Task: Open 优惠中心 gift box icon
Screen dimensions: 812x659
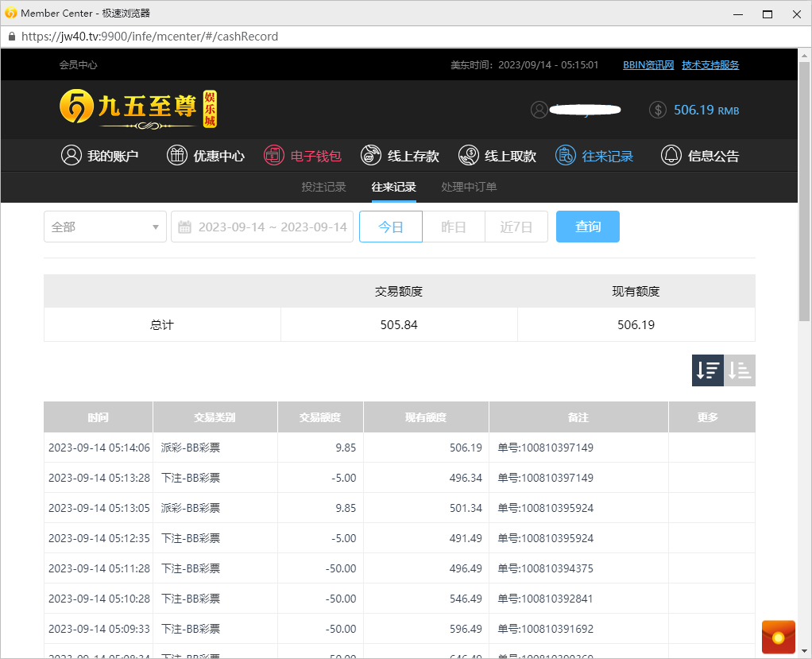Action: 177,156
